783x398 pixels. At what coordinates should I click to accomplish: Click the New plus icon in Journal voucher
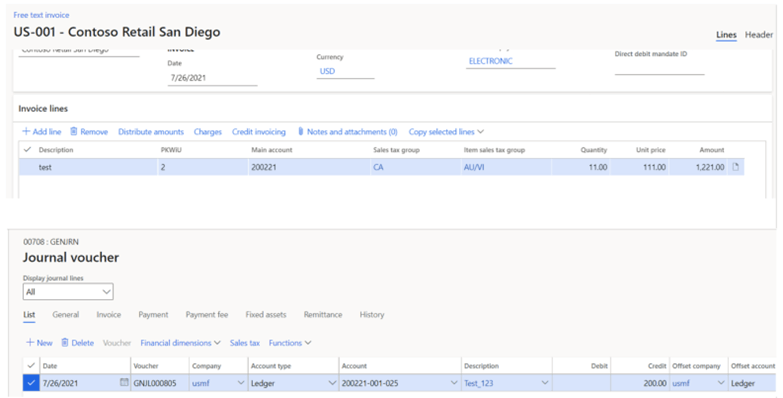click(x=30, y=343)
